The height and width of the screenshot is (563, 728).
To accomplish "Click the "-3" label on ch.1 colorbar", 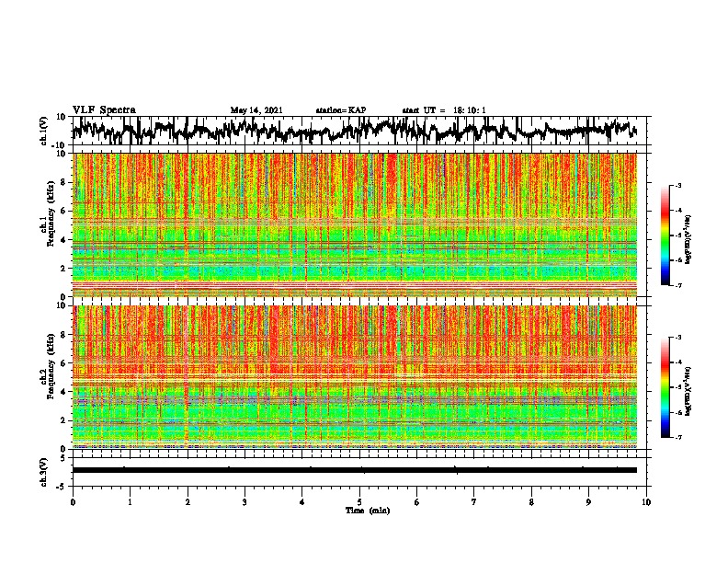I will [677, 185].
